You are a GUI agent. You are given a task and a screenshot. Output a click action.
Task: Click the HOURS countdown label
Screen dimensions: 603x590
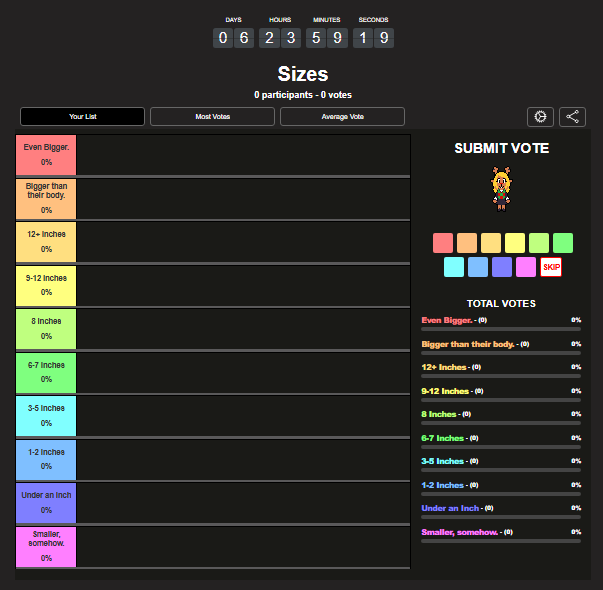point(280,20)
